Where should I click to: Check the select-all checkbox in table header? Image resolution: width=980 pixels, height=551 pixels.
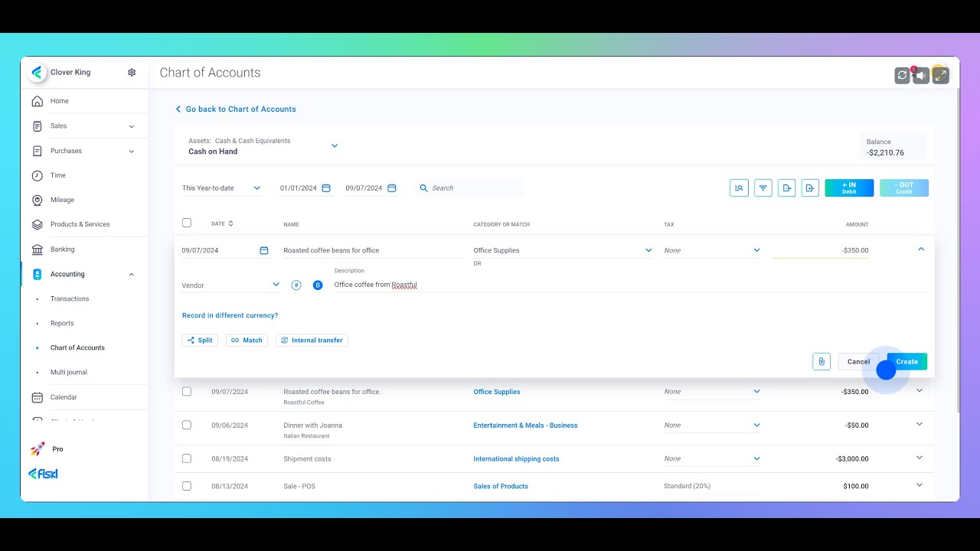[187, 223]
